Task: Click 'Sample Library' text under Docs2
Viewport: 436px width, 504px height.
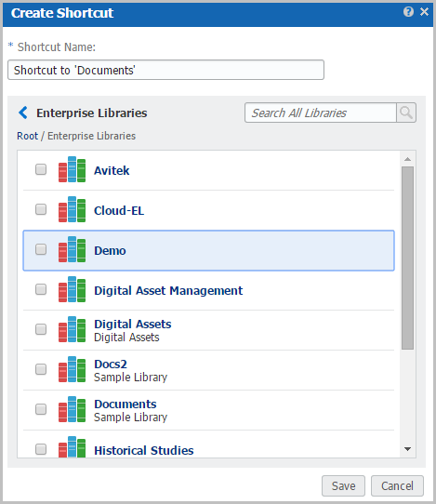Action: click(x=130, y=377)
